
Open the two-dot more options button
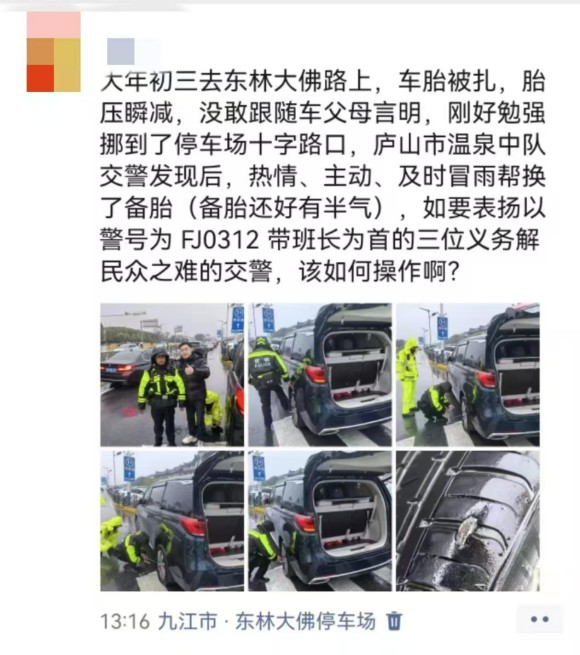(x=539, y=619)
